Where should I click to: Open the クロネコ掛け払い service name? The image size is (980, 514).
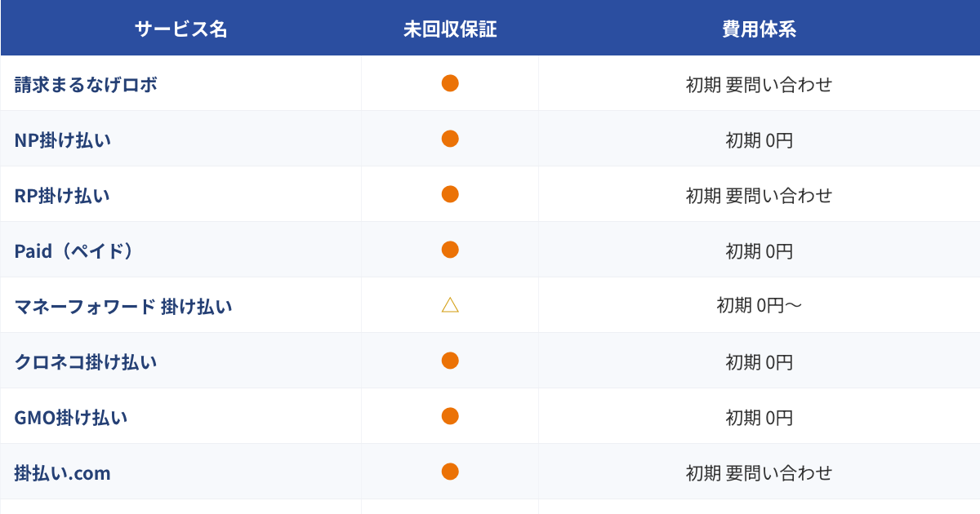click(x=86, y=361)
